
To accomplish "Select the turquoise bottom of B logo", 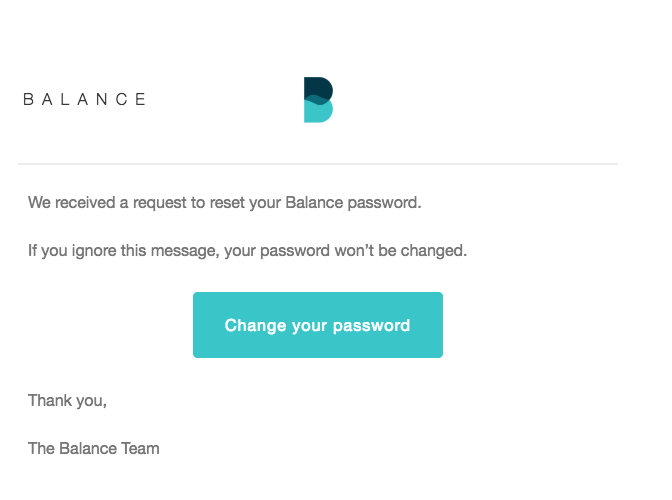I will (318, 113).
